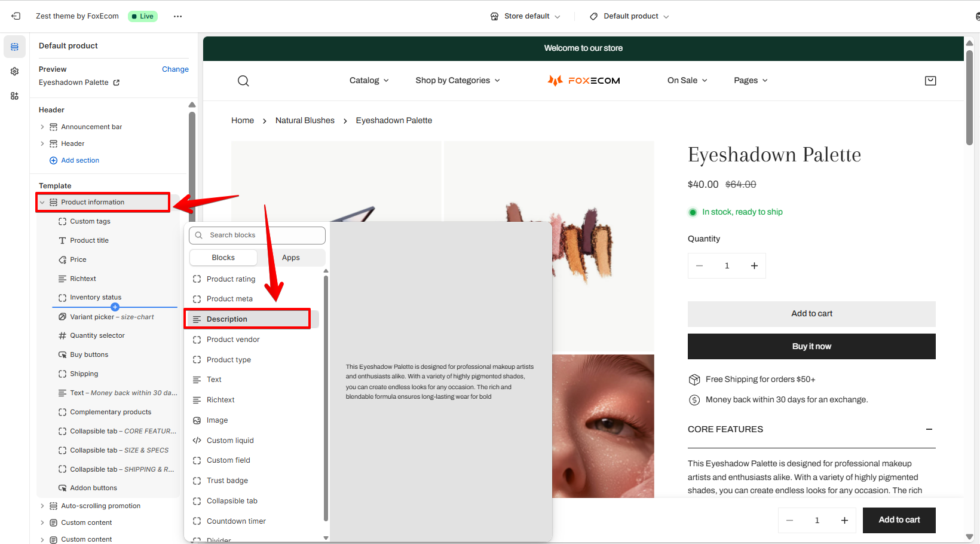The height and width of the screenshot is (544, 980).
Task: Go to Home breadcrumb link
Action: (x=243, y=121)
